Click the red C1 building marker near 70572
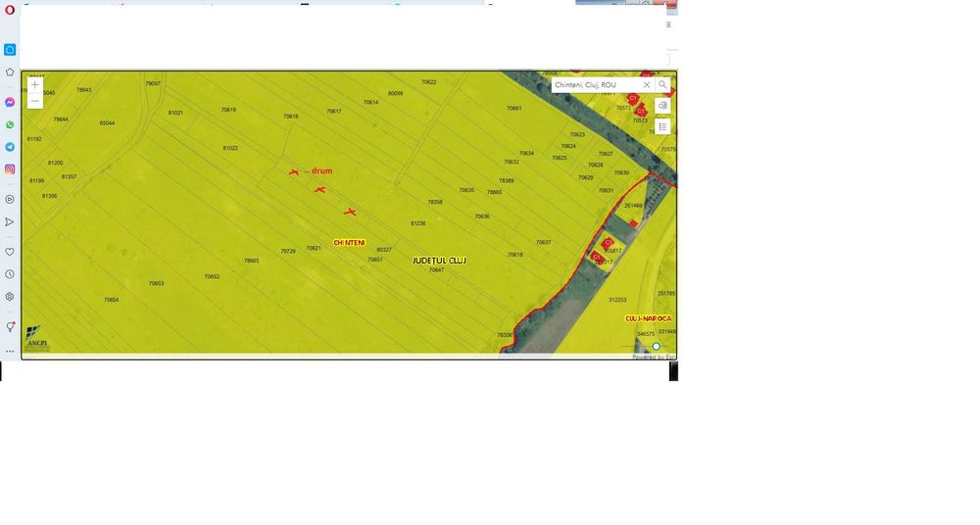 click(632, 98)
